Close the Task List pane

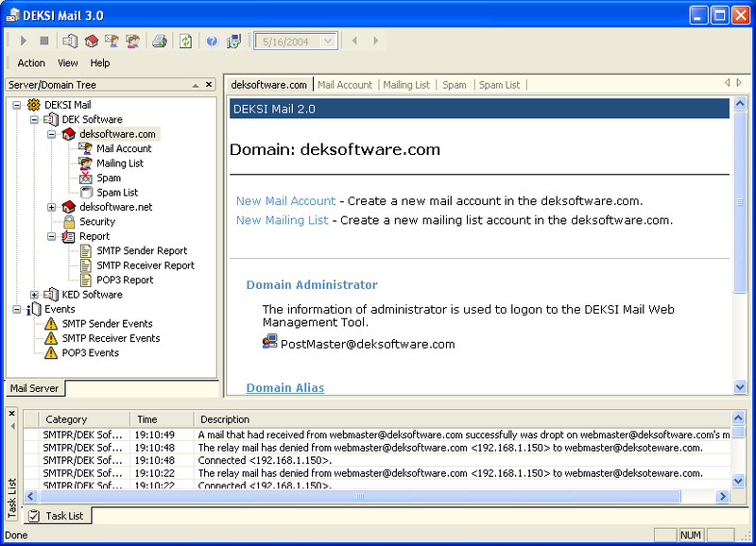pyautogui.click(x=12, y=414)
